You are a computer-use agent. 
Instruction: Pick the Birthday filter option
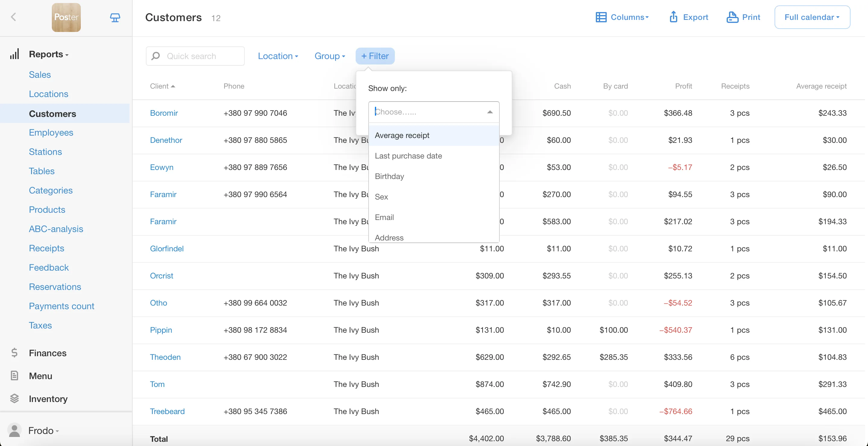pos(389,177)
